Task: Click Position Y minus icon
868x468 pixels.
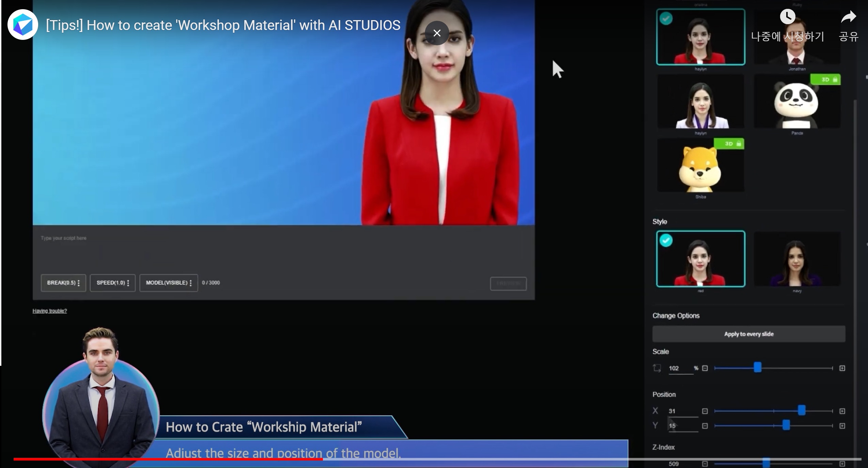Action: coord(705,426)
